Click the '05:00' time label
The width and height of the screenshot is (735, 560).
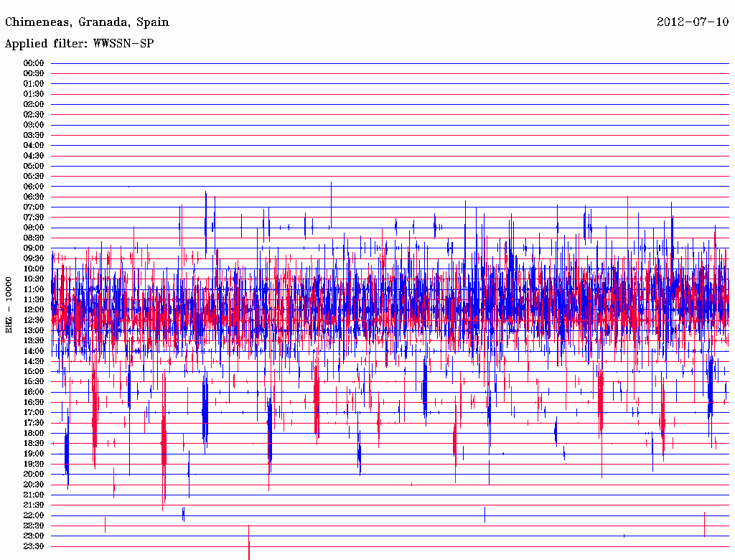click(x=33, y=166)
